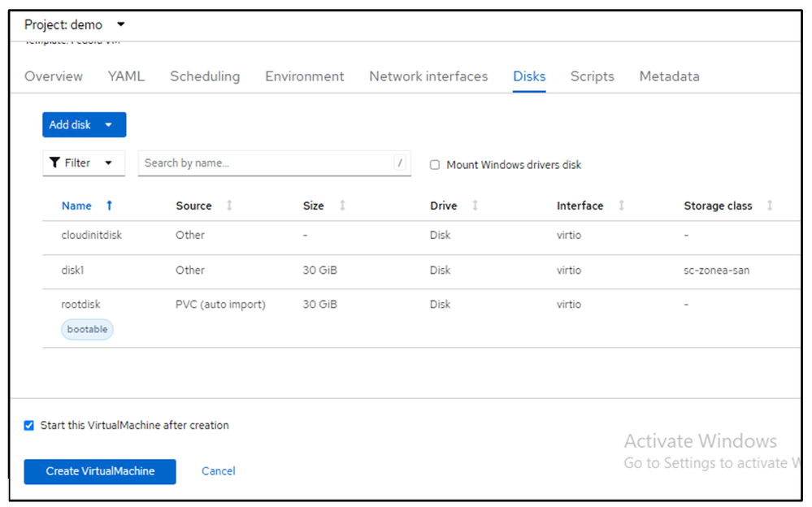
Task: Click the Cancel link
Action: tap(218, 471)
